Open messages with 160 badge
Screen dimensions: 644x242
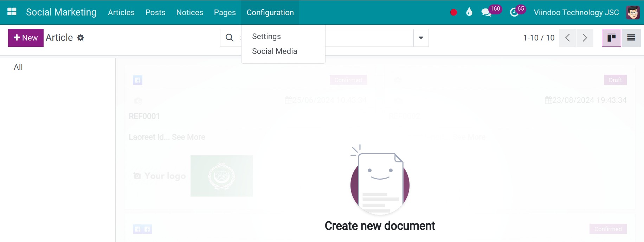click(x=491, y=12)
